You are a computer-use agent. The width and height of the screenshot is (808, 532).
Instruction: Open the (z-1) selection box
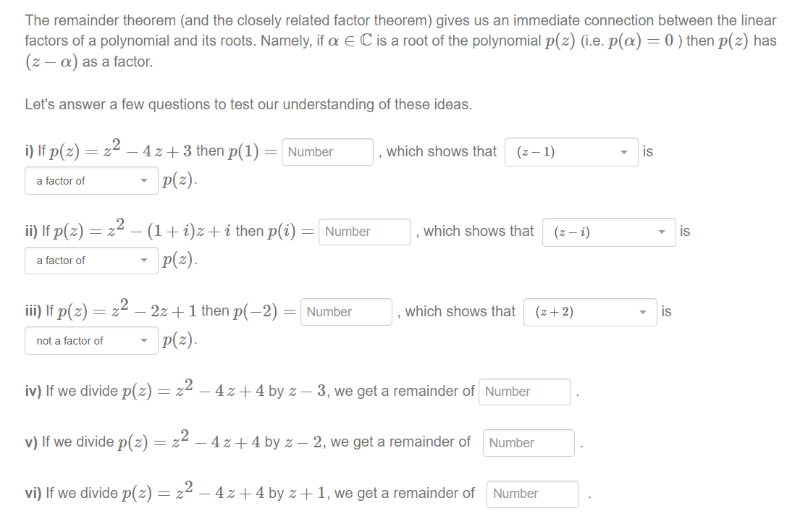[571, 152]
